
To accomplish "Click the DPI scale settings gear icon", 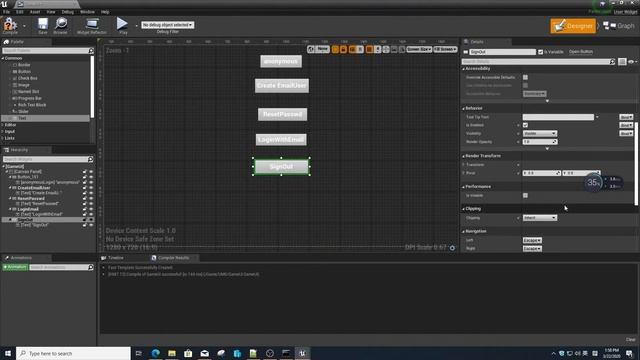I will (x=452, y=248).
